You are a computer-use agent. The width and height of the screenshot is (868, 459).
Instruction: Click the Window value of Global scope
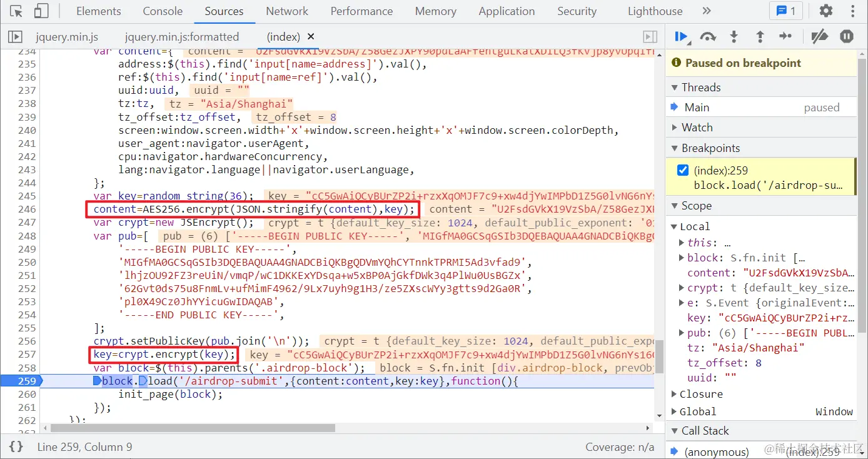click(834, 411)
